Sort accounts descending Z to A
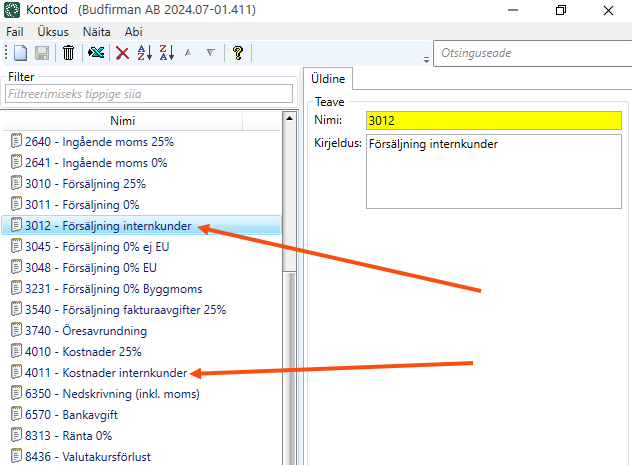 (166, 53)
